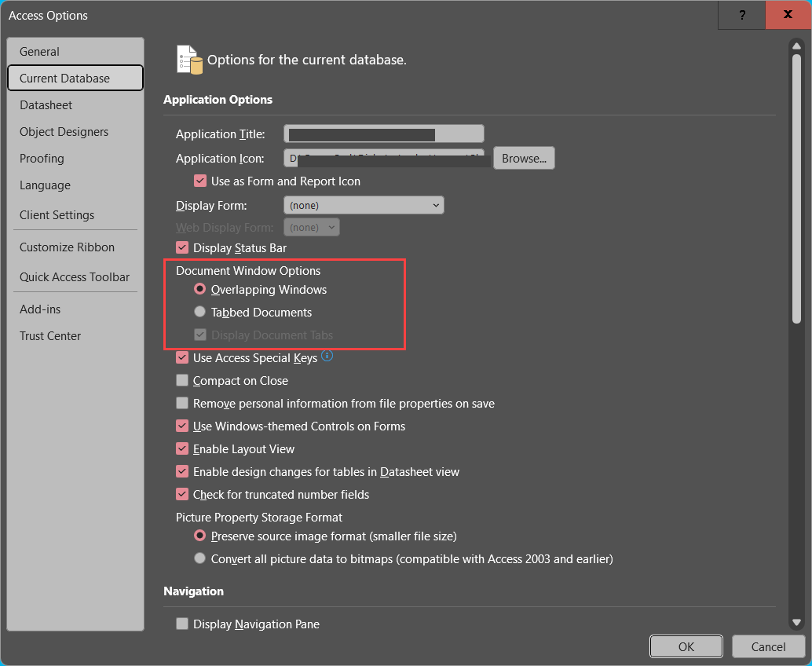Image resolution: width=812 pixels, height=666 pixels.
Task: Open Customize Ribbon page
Action: (75, 247)
